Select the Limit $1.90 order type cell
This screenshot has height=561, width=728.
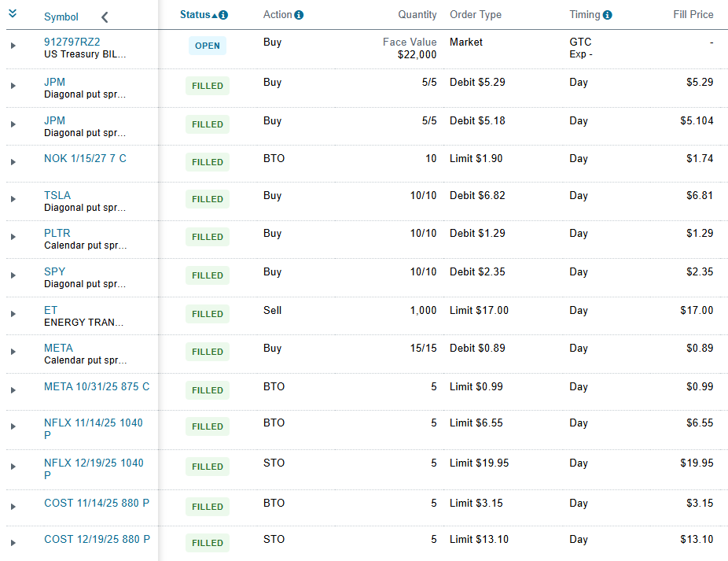click(x=476, y=158)
